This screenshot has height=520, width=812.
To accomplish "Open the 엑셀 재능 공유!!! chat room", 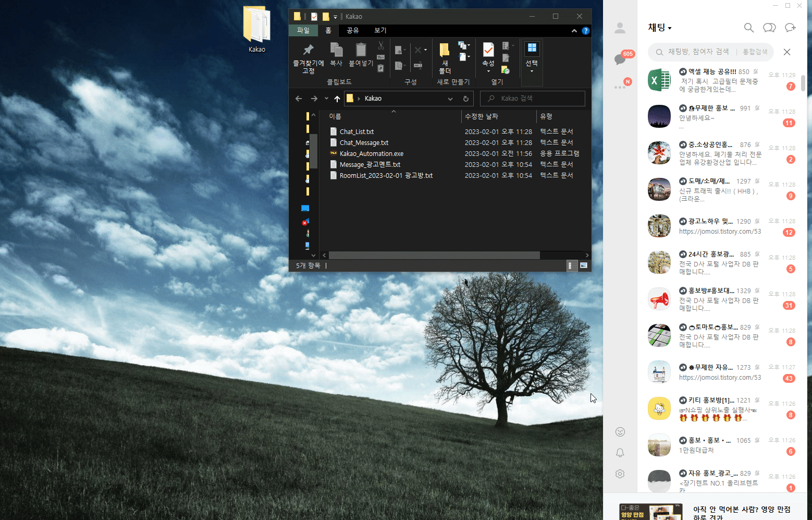I will tap(722, 80).
